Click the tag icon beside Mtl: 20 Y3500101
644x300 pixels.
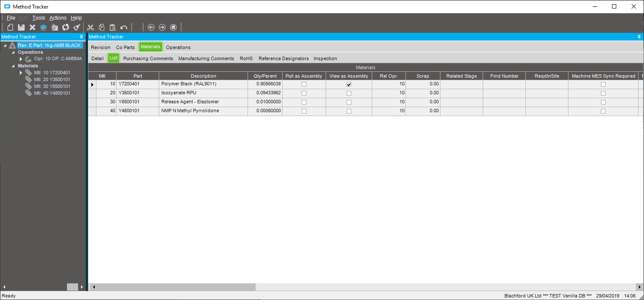(29, 79)
